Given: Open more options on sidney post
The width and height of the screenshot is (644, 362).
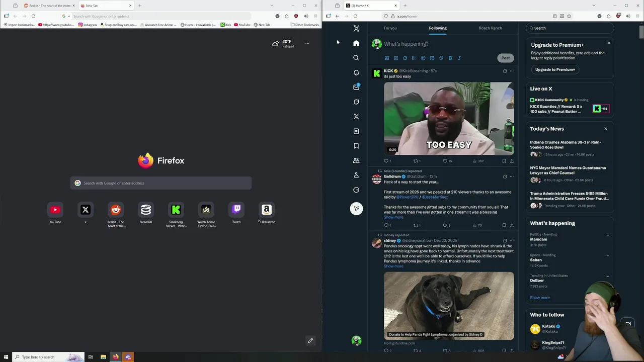Looking at the screenshot, I should pyautogui.click(x=512, y=241).
